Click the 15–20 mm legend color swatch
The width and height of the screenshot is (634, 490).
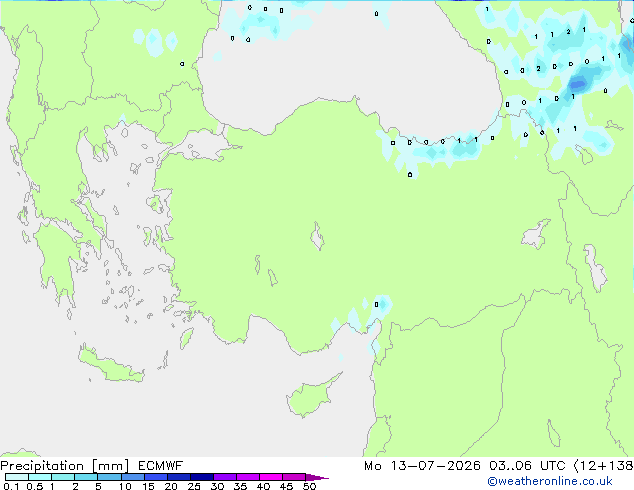point(156,477)
